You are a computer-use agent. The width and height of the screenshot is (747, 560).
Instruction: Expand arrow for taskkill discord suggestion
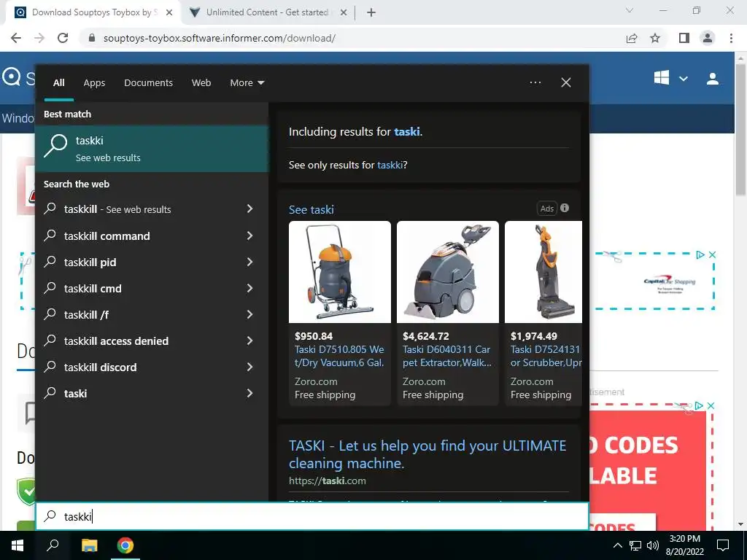249,367
